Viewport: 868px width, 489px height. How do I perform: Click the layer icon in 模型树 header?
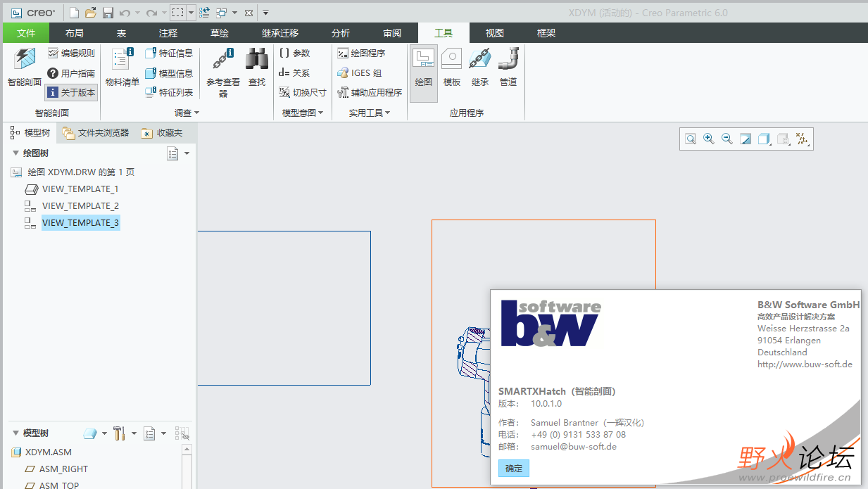[x=90, y=433]
